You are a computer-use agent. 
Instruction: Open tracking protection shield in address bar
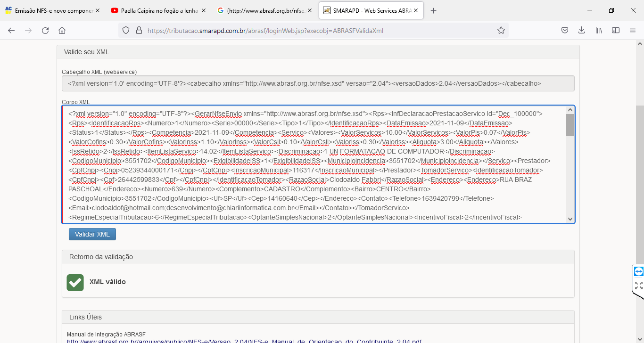(126, 30)
